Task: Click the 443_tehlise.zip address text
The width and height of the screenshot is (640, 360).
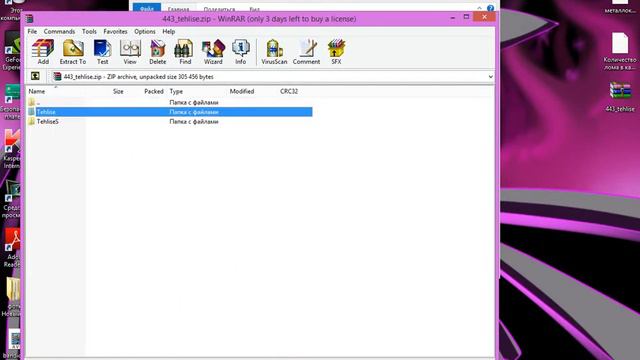Action: pos(139,77)
